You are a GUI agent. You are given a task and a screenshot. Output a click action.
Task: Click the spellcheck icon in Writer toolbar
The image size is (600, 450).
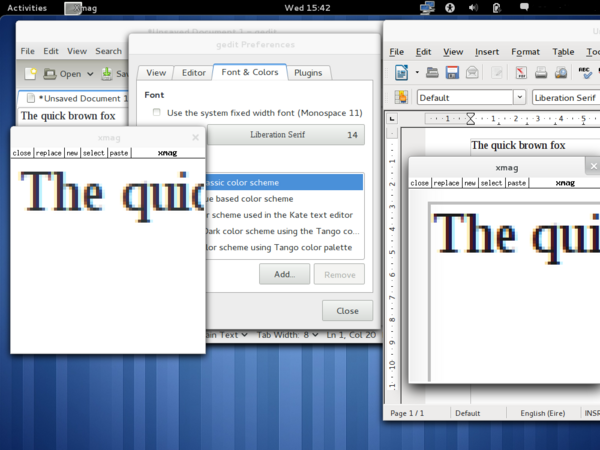point(585,72)
